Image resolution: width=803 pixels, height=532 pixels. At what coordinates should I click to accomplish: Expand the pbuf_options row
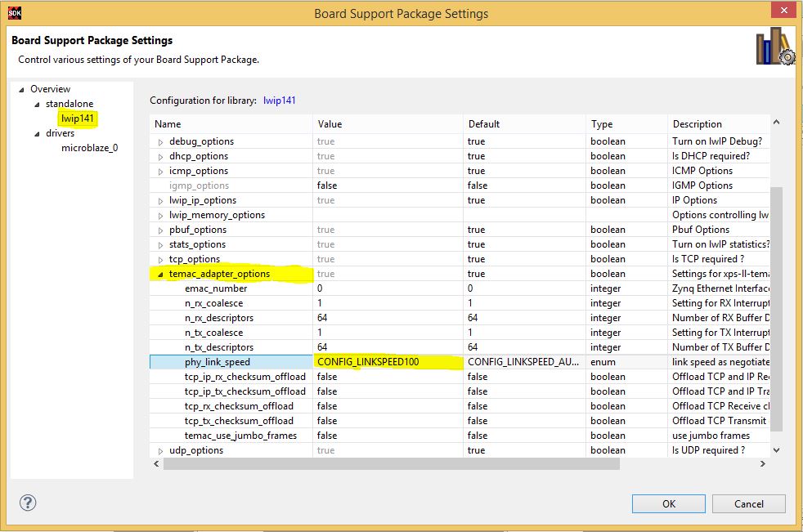click(160, 230)
